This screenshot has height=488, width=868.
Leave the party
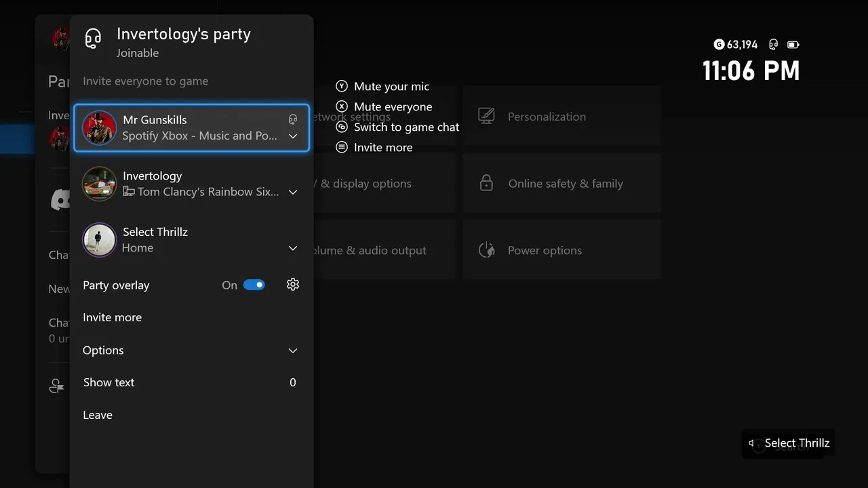coord(98,415)
